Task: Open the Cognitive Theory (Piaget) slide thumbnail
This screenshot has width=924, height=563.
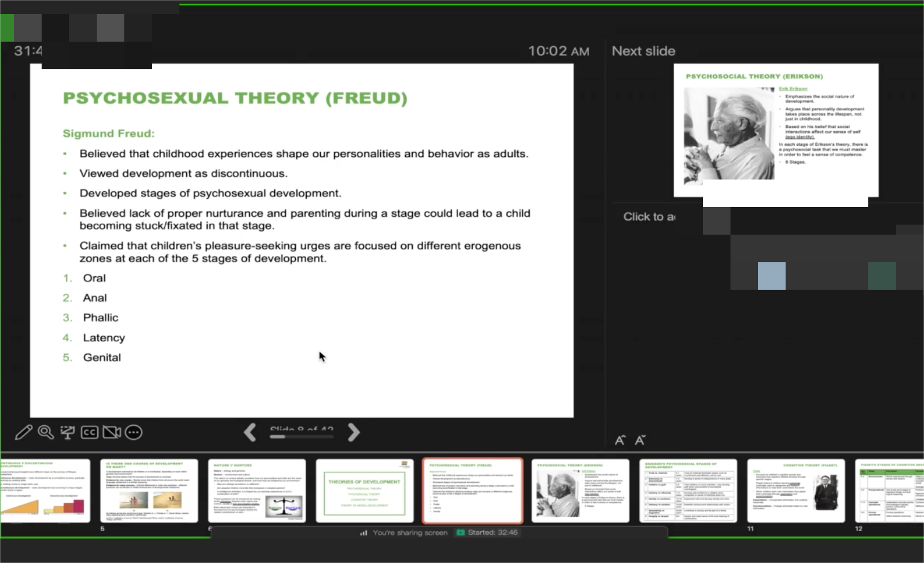Action: click(x=795, y=491)
